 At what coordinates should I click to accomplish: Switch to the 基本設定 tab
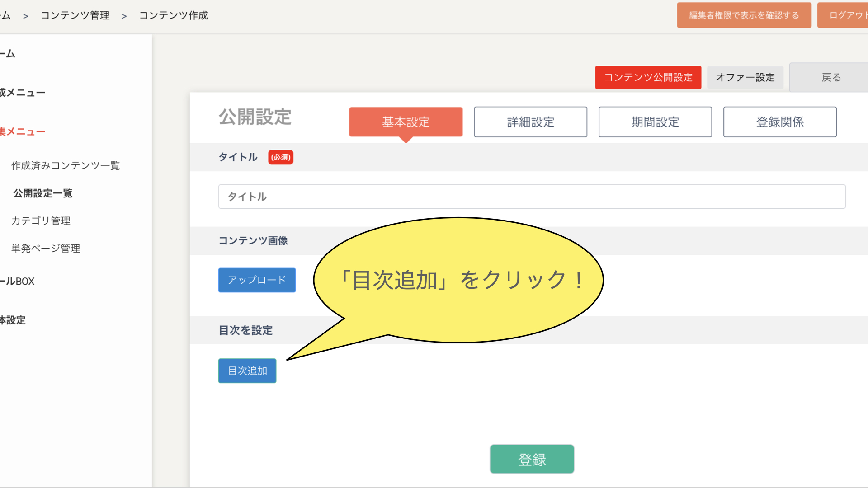click(406, 122)
